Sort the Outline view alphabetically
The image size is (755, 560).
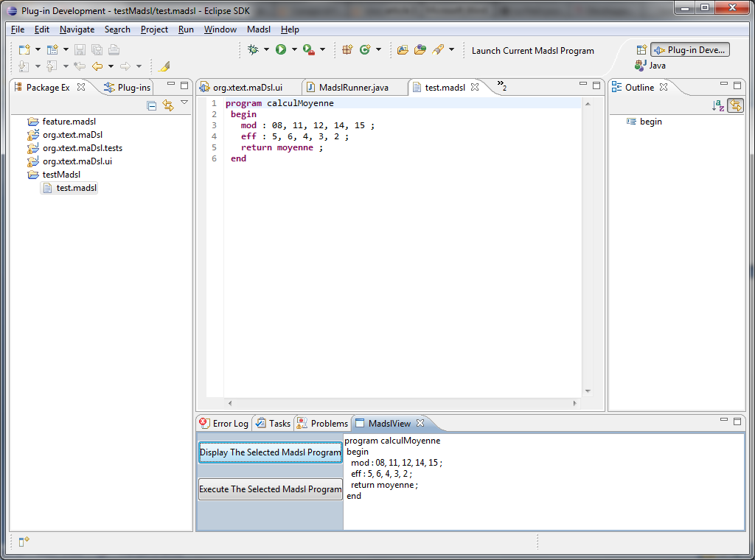tap(717, 105)
